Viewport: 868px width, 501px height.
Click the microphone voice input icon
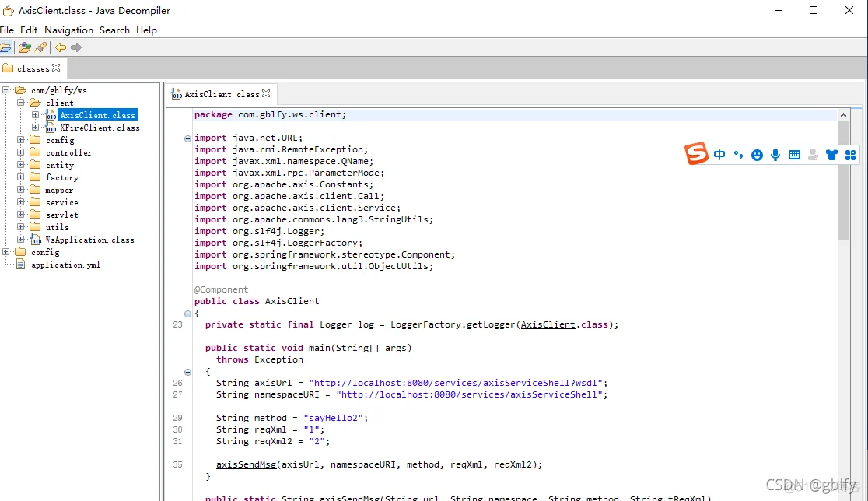775,155
